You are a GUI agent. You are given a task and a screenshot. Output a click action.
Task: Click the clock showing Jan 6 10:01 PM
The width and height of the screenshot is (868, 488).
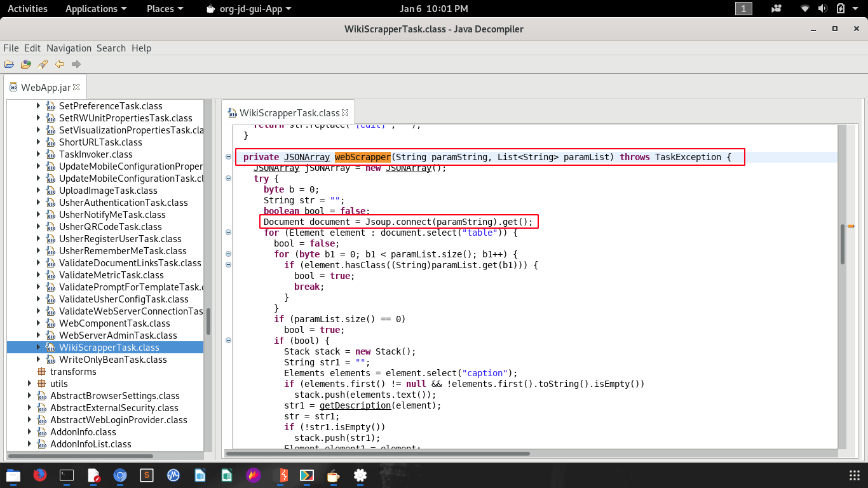[434, 9]
